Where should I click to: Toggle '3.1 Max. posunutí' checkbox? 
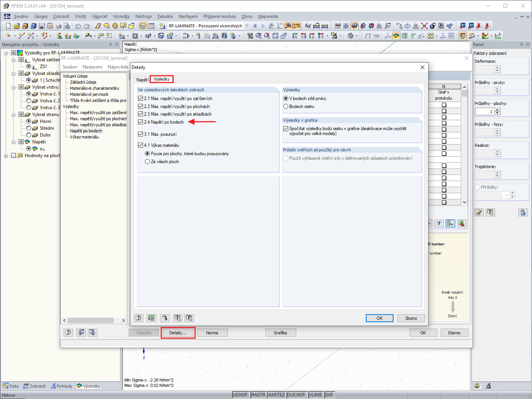tap(141, 134)
